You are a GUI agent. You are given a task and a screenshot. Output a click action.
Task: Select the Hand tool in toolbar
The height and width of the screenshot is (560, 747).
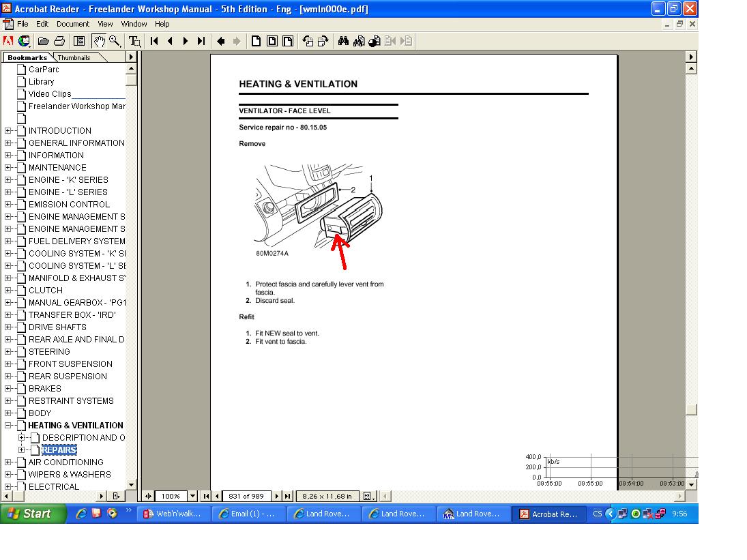100,41
